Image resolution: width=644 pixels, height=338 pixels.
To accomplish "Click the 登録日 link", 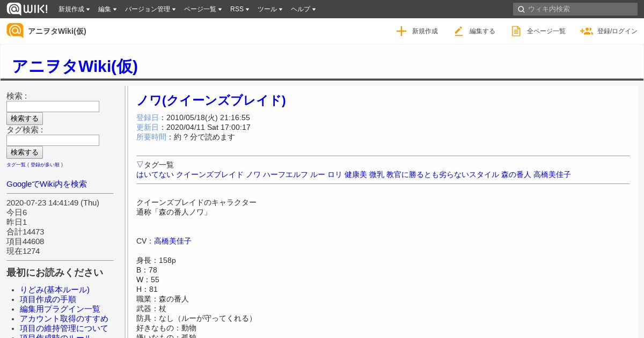I will (x=148, y=117).
